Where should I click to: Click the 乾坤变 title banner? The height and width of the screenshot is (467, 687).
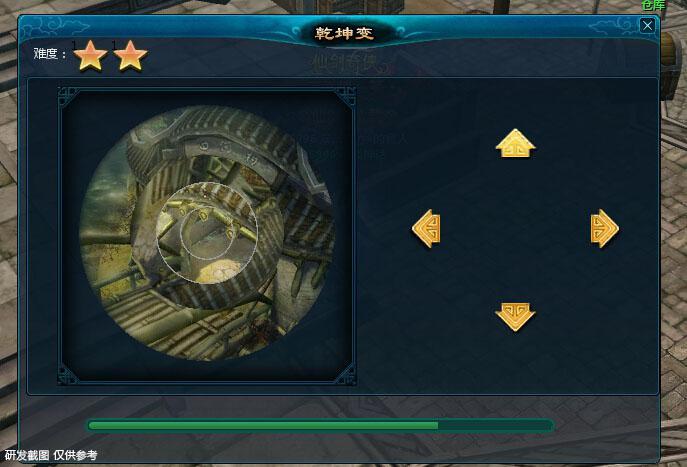point(344,33)
